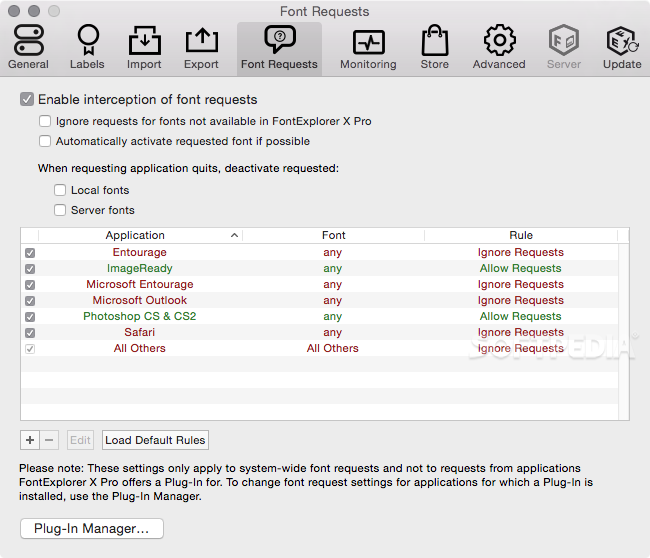650x558 pixels.
Task: Click the Rule column header
Action: point(521,235)
